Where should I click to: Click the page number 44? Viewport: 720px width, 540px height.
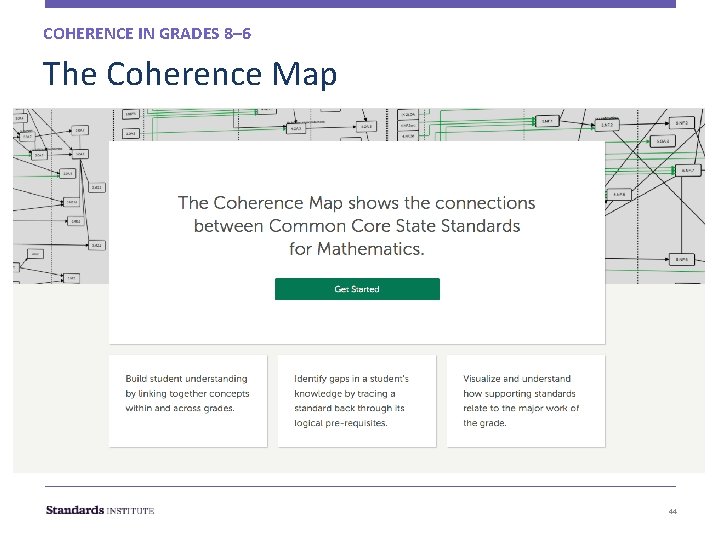point(673,511)
